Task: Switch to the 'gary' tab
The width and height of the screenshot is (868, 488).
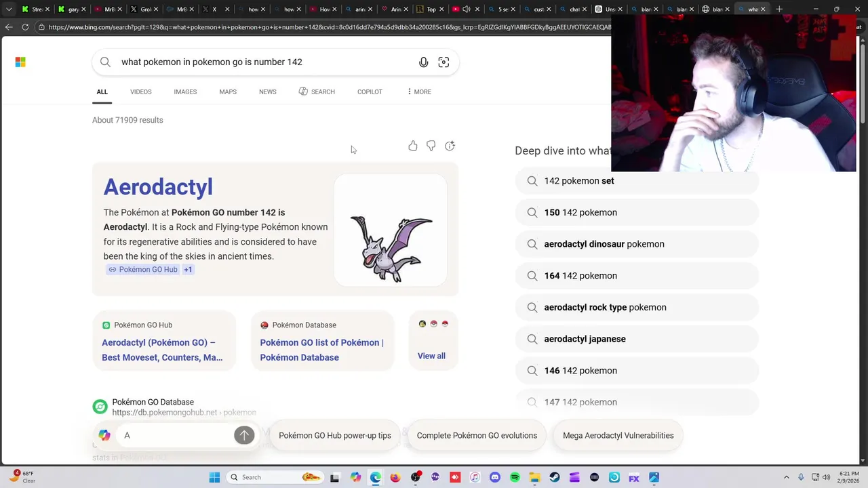Action: [x=70, y=9]
